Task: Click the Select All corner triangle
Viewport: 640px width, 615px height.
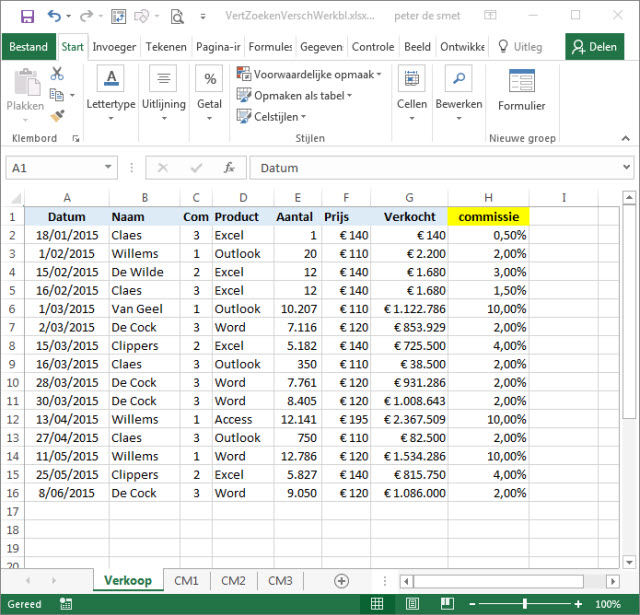Action: point(16,198)
